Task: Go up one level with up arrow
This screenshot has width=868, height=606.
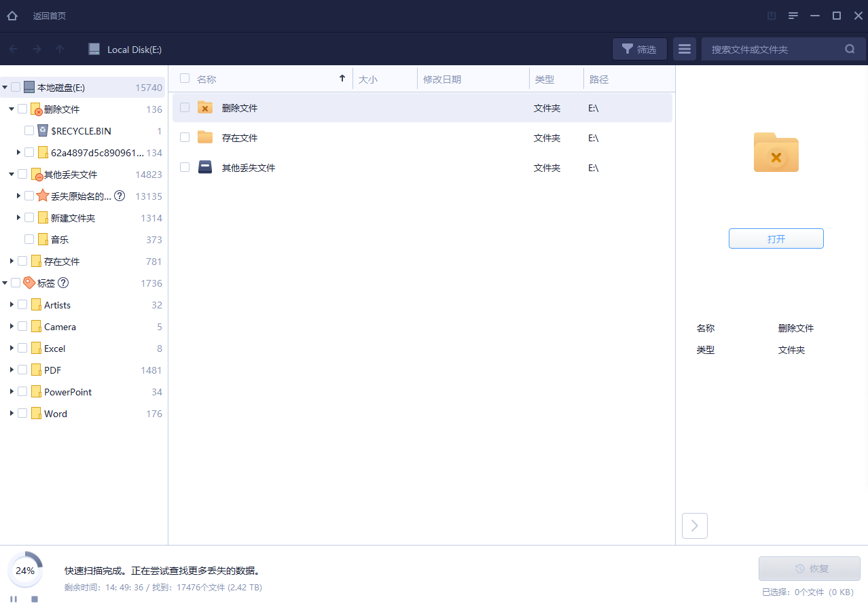Action: pyautogui.click(x=60, y=49)
